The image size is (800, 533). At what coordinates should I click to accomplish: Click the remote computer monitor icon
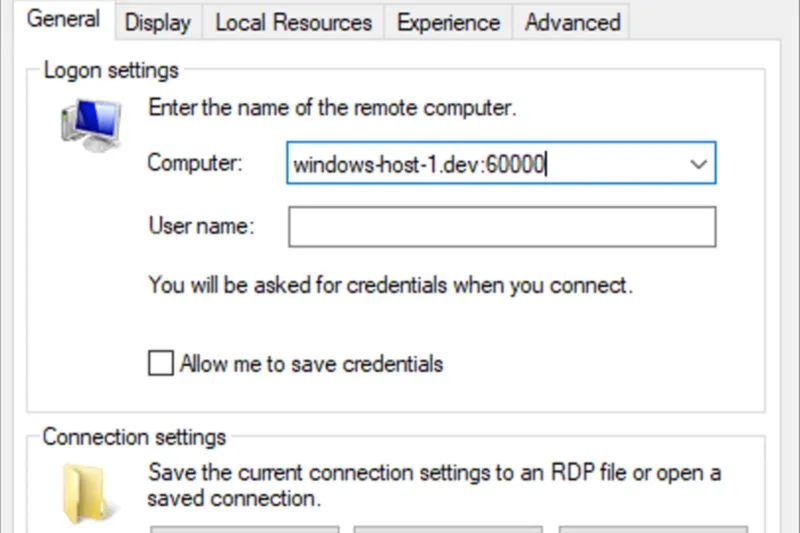89,126
